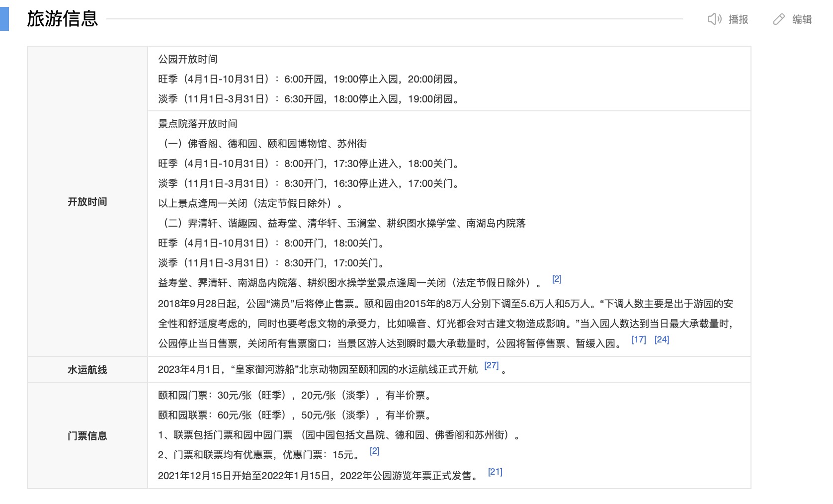Viewport: 833px width, 504px height.
Task: Open reference [24] citation link
Action: (662, 339)
